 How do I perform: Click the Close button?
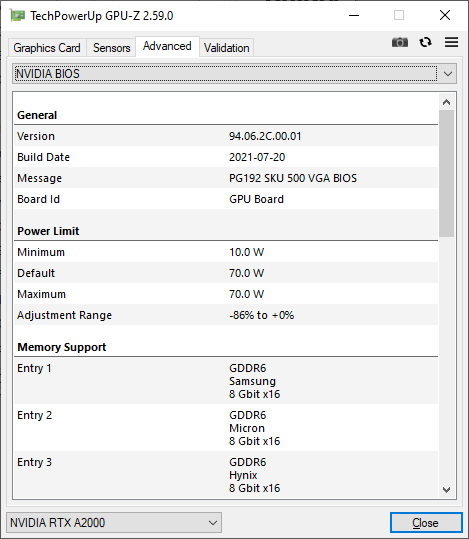[x=426, y=522]
